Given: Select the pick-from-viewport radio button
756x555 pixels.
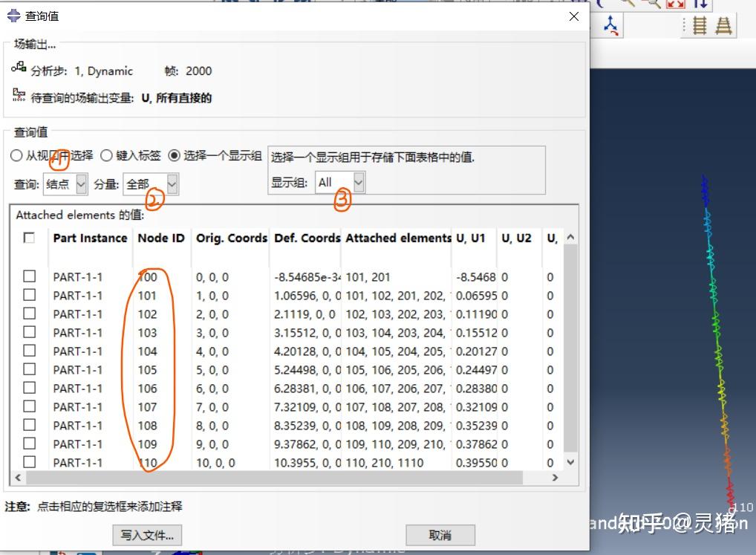Looking at the screenshot, I should click(16, 155).
